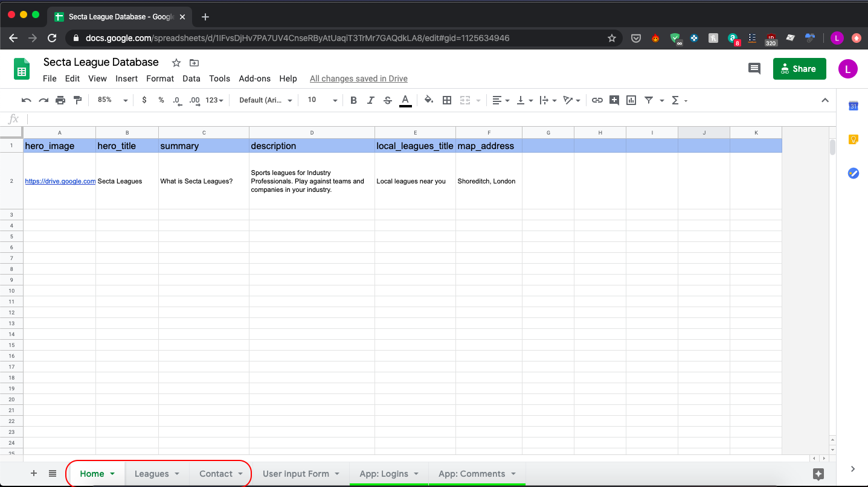
Task: Expand the Leagues sheet tab arrow
Action: click(x=177, y=474)
